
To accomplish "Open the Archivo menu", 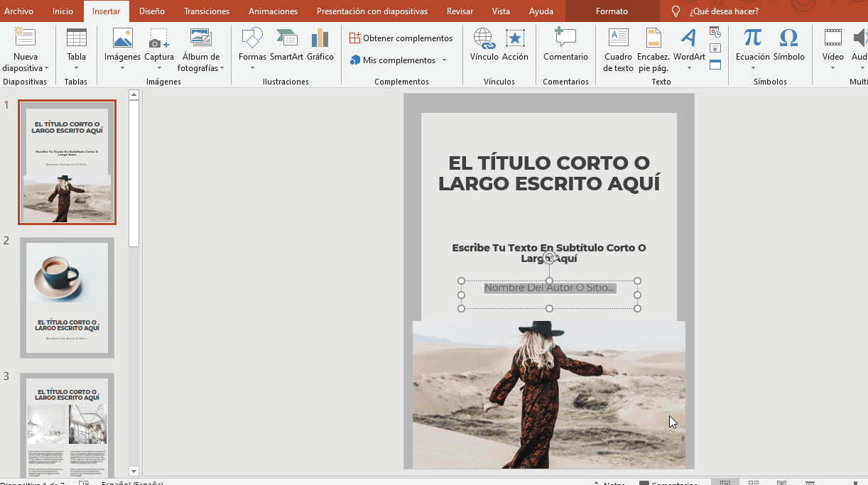I will point(19,11).
